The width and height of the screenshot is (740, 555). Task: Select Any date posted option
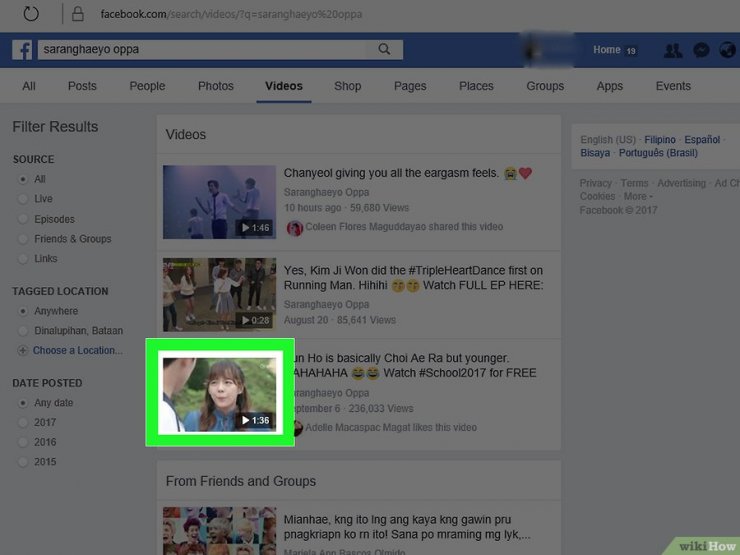(x=23, y=403)
